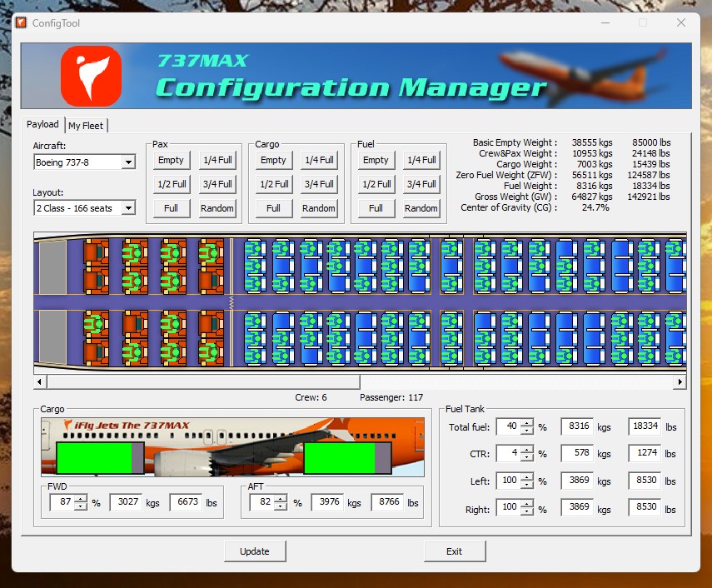Screen dimensions: 712x588
Task: Increase FWD cargo percent with up arrow
Action: click(x=81, y=499)
